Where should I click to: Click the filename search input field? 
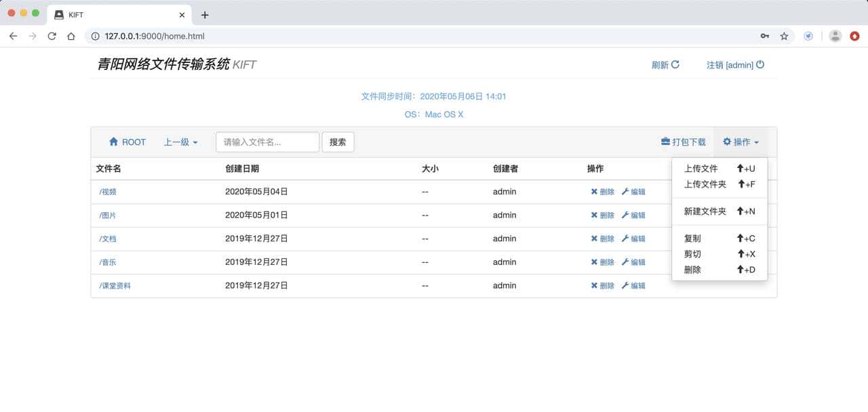[266, 142]
